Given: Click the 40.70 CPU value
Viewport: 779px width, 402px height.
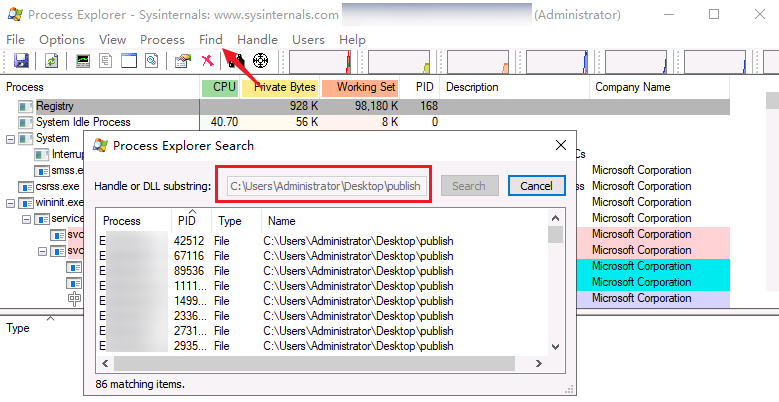Looking at the screenshot, I should click(225, 122).
